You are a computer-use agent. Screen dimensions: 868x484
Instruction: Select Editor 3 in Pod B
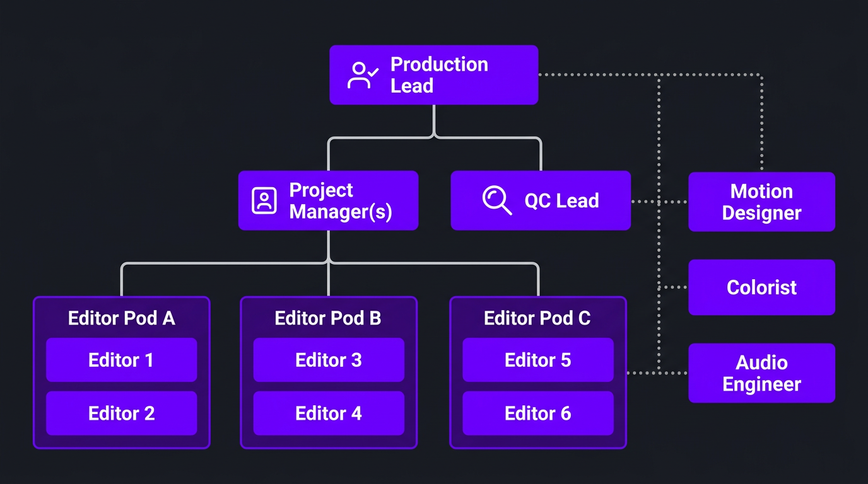(328, 360)
